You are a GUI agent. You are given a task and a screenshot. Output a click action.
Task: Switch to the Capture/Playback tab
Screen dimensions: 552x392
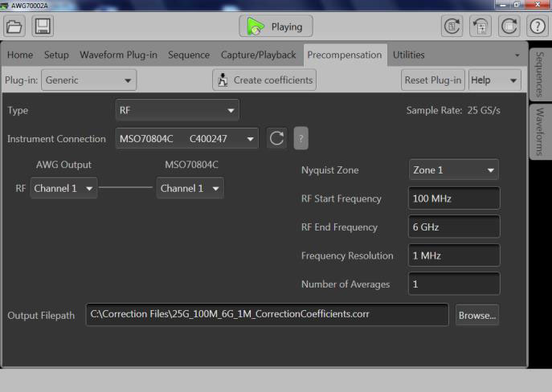point(258,55)
